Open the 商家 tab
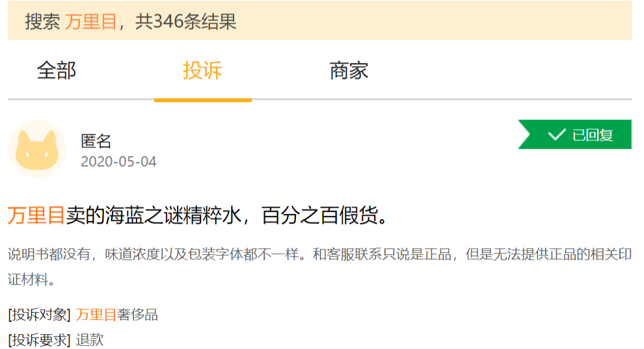This screenshot has width=644, height=349. pyautogui.click(x=349, y=71)
